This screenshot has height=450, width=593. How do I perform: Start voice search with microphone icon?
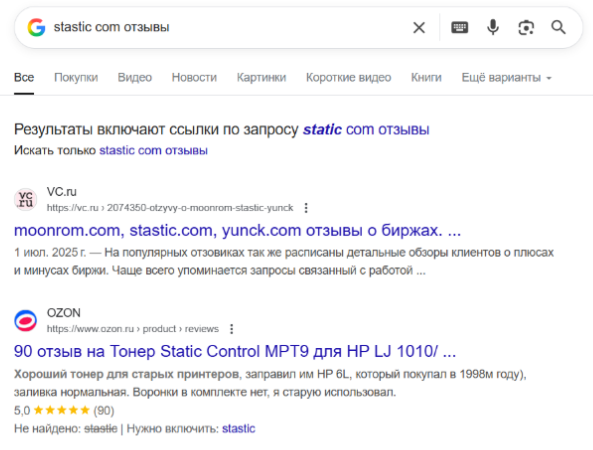(493, 28)
